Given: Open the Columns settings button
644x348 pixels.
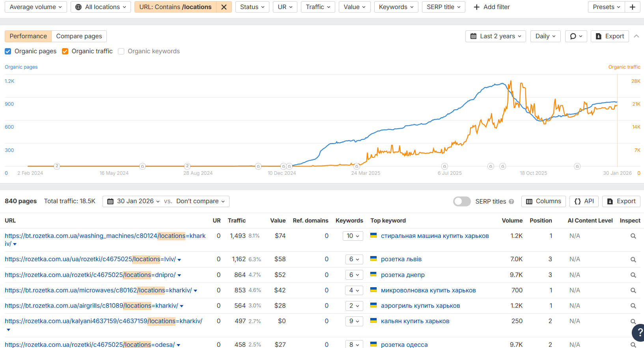Looking at the screenshot, I should pyautogui.click(x=543, y=201).
